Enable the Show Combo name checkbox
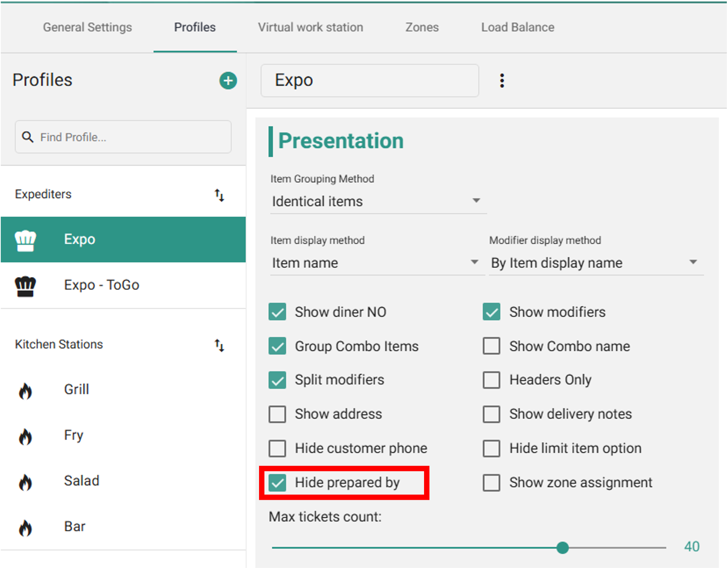The width and height of the screenshot is (728, 568). [x=491, y=346]
